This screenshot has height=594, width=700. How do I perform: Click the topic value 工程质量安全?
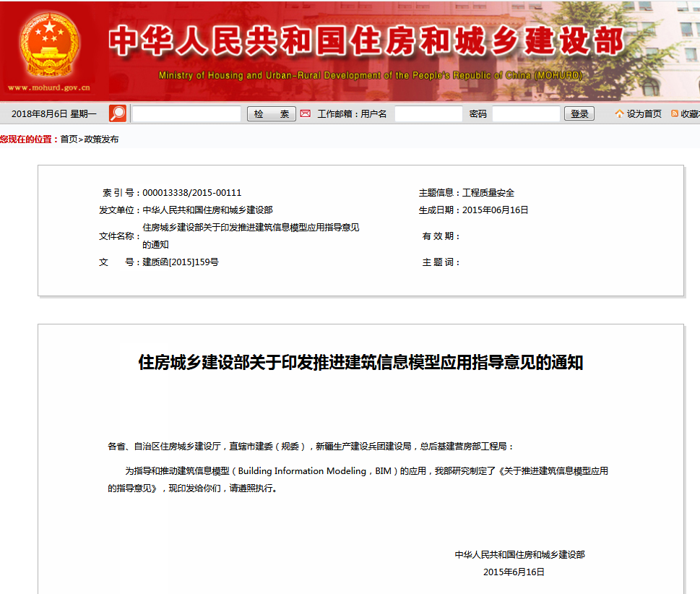point(488,192)
